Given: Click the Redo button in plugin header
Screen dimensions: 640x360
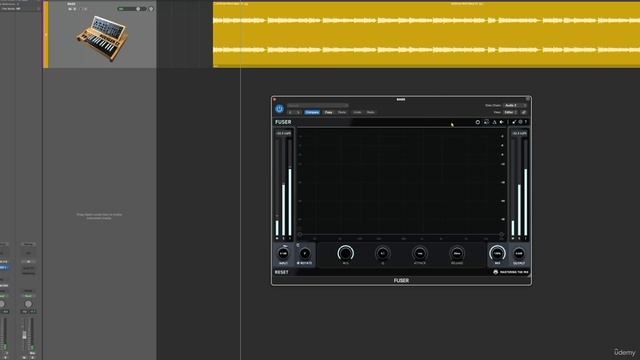Looking at the screenshot, I should tap(371, 112).
